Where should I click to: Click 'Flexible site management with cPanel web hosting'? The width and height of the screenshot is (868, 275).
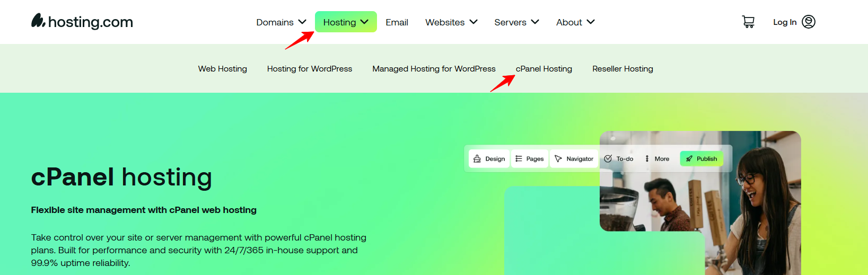click(x=144, y=210)
